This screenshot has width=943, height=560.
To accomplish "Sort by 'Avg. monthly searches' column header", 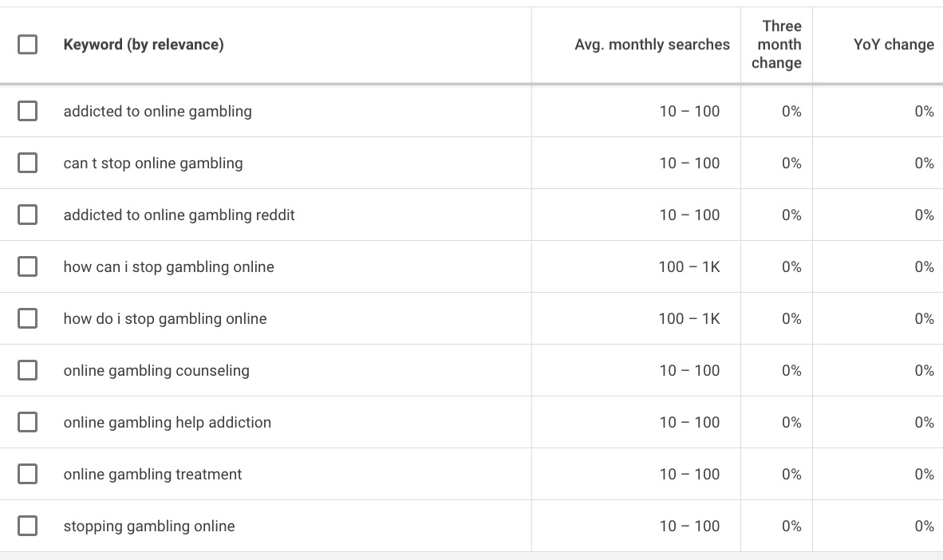I will point(652,45).
